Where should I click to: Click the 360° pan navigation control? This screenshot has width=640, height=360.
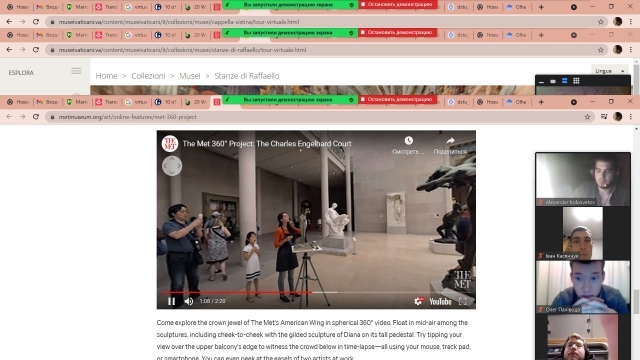(172, 166)
